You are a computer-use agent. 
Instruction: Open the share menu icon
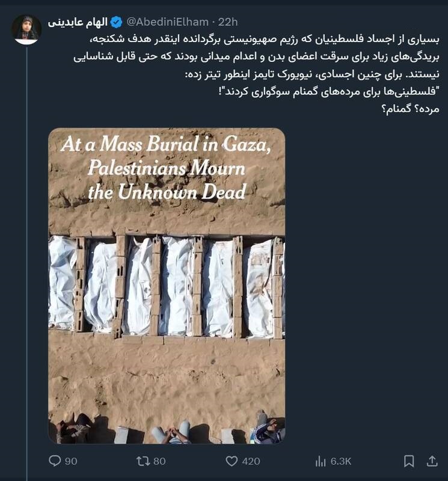coord(432,461)
